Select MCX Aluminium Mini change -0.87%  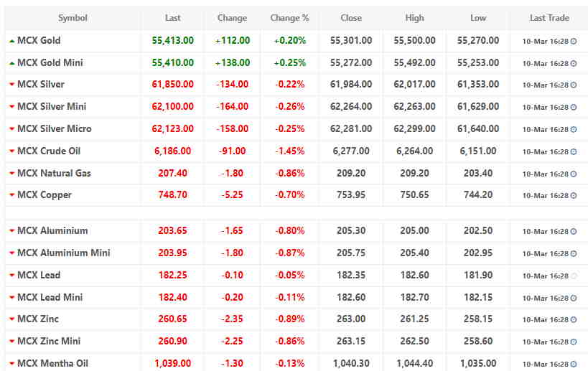pyautogui.click(x=289, y=253)
